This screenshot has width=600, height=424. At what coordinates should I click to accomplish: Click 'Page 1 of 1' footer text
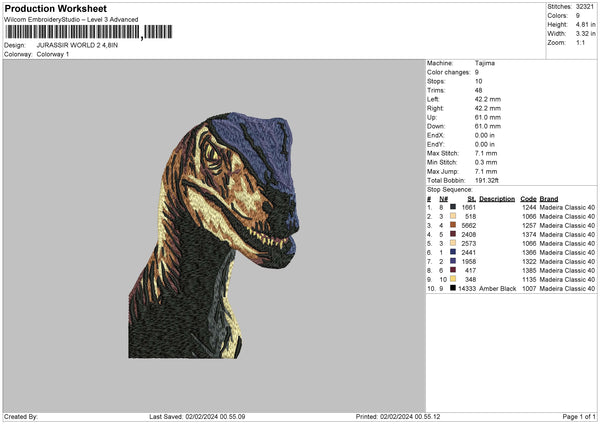click(x=579, y=416)
